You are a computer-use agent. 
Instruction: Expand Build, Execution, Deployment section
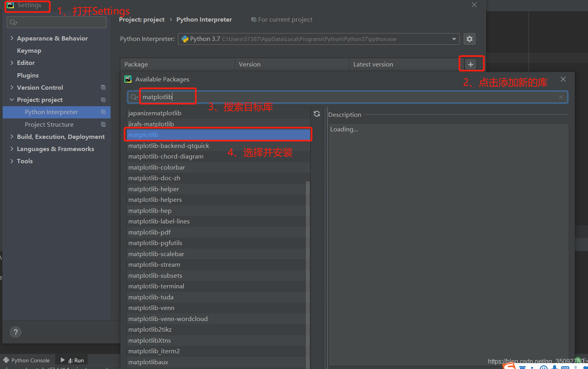click(12, 137)
